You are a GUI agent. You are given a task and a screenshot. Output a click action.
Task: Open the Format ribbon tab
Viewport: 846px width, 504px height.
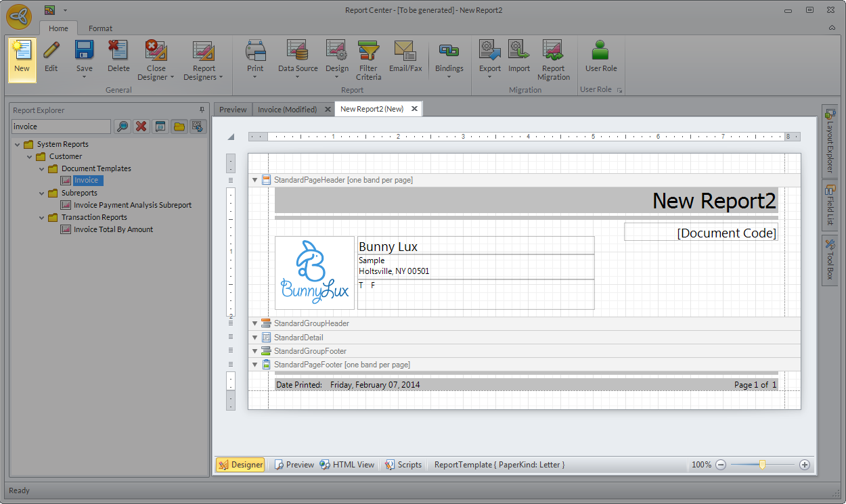tap(100, 28)
